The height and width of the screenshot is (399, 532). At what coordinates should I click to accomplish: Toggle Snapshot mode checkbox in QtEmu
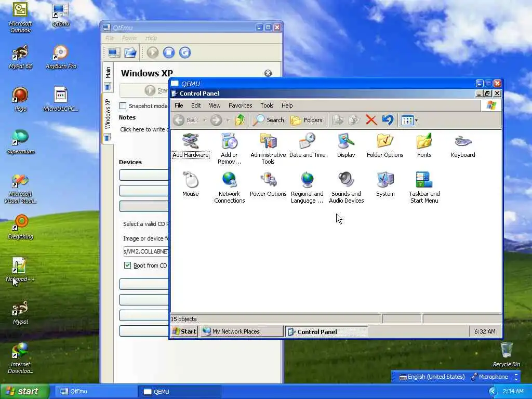123,106
